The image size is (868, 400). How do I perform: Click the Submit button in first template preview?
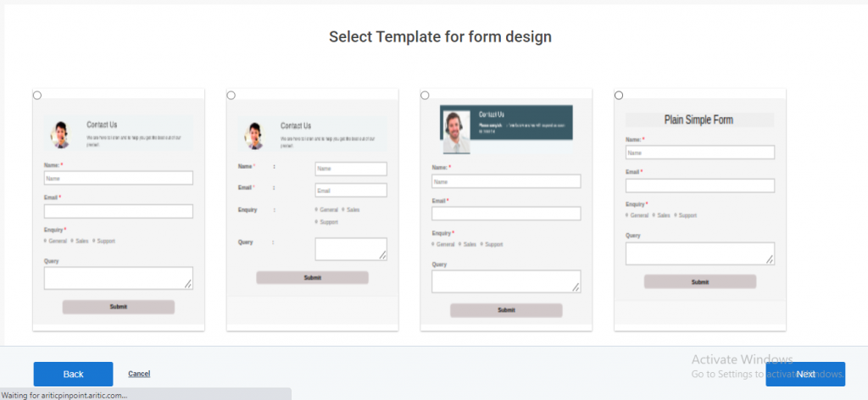coord(119,307)
